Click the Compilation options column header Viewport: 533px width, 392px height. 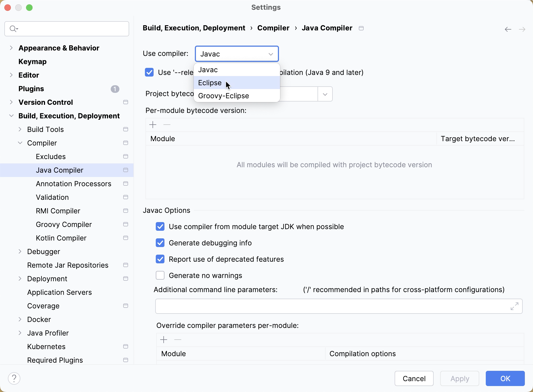425,354
